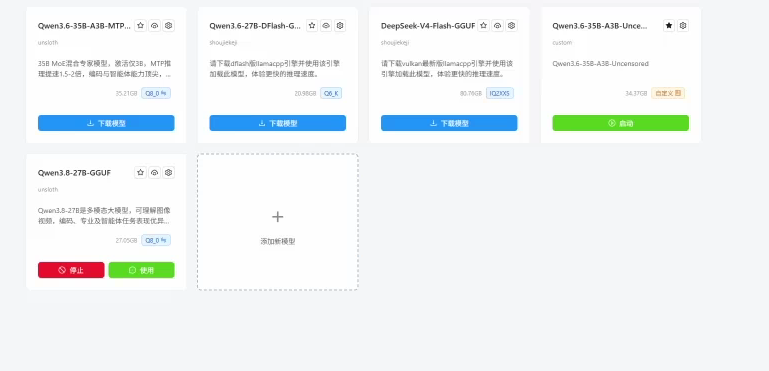Favorite the Qwen3.6-35B-A3B-MTP model with star
The width and height of the screenshot is (769, 371).
point(140,26)
